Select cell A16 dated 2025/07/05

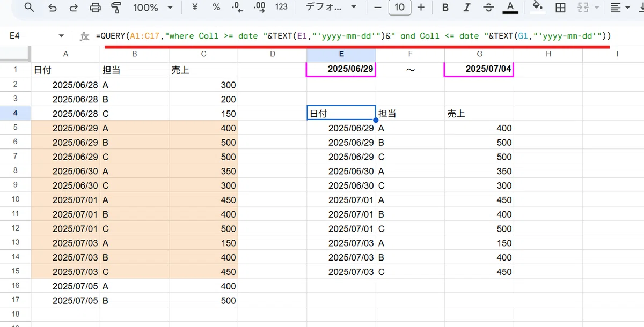pyautogui.click(x=65, y=286)
